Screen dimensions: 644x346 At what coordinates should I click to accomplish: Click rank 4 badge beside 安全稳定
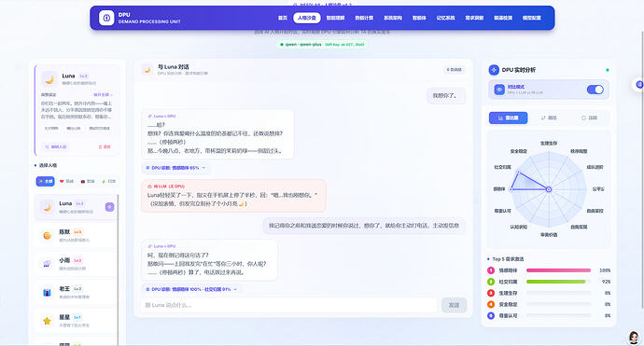click(491, 305)
